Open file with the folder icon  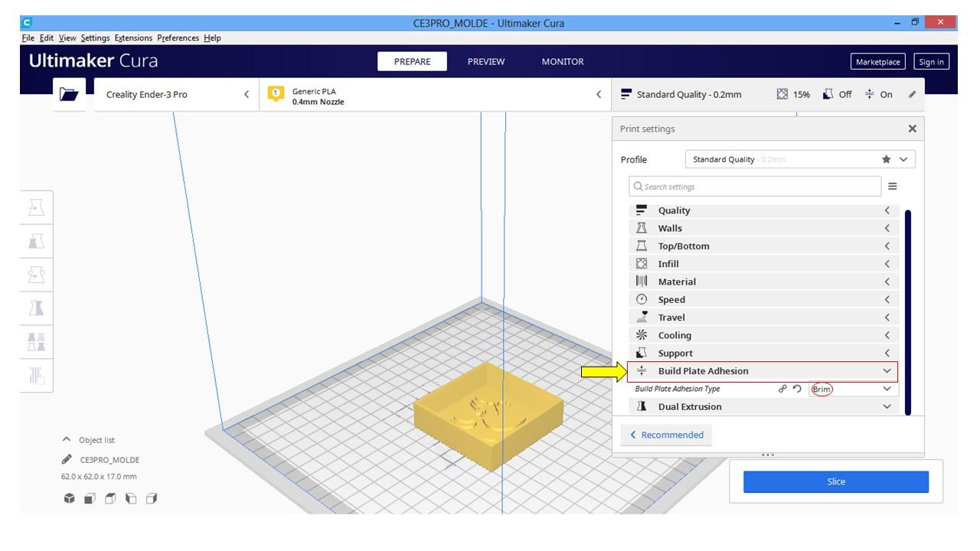click(69, 94)
